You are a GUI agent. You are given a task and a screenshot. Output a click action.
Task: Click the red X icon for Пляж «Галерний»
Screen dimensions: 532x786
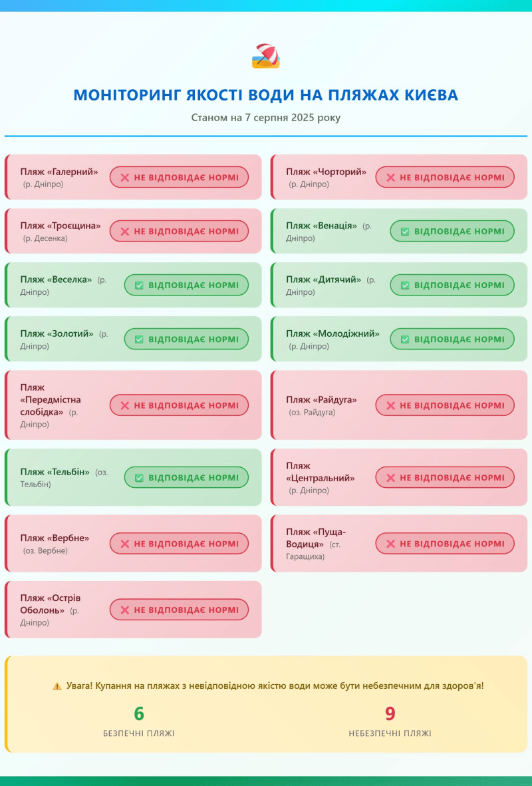coord(125,178)
